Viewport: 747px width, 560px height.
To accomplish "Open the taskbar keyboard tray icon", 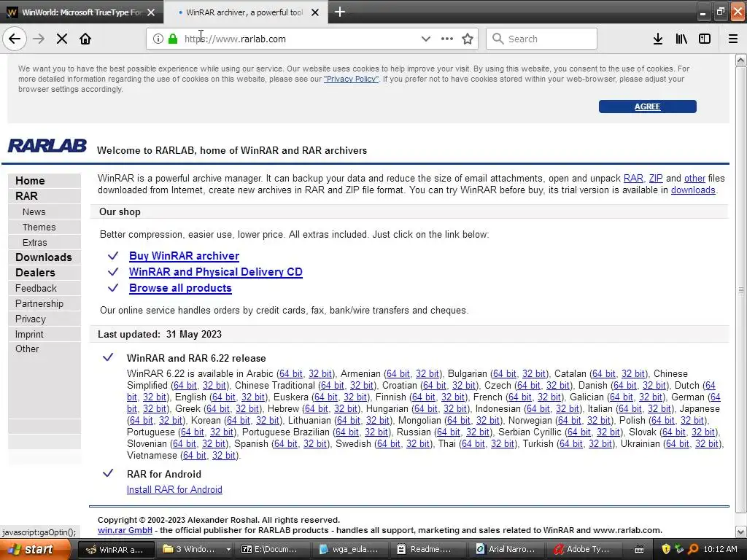I will pyautogui.click(x=639, y=550).
